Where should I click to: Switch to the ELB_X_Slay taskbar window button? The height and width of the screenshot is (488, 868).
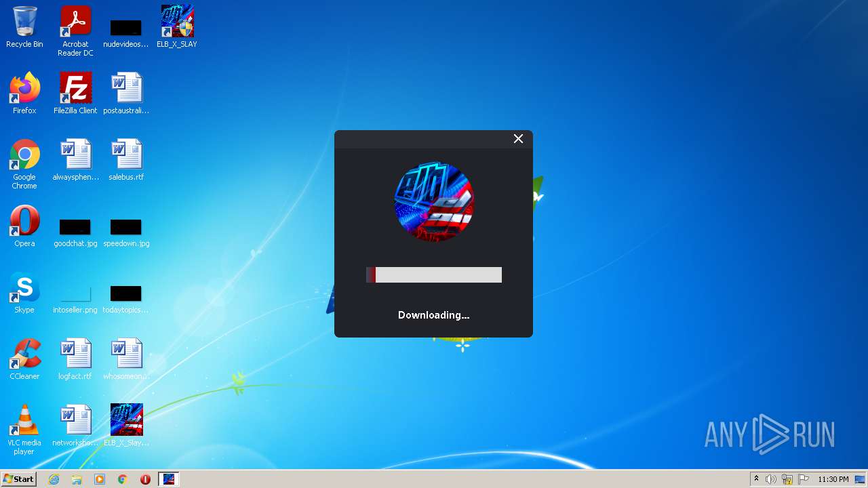pyautogui.click(x=169, y=479)
